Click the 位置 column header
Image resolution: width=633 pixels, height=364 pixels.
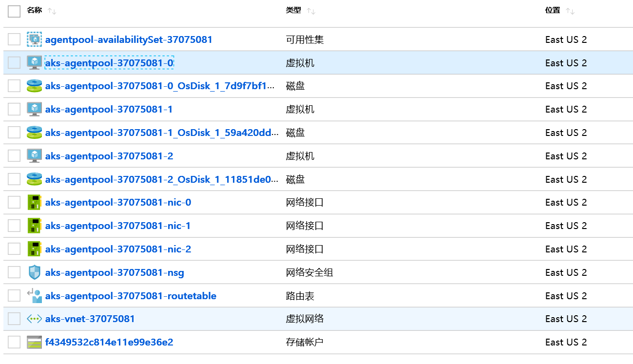coord(553,10)
